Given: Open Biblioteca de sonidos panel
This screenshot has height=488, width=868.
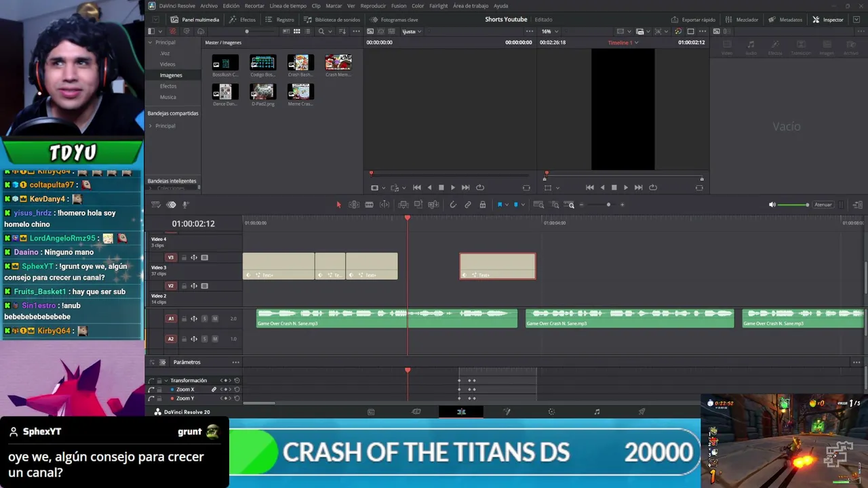Looking at the screenshot, I should coord(332,20).
